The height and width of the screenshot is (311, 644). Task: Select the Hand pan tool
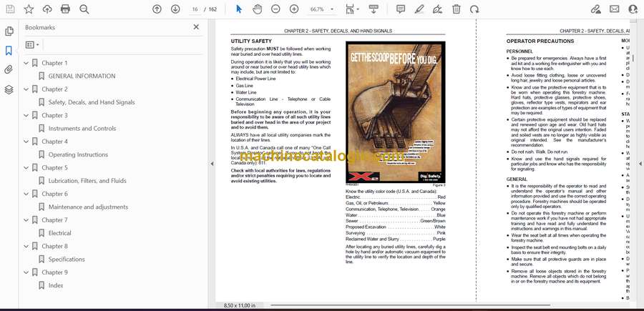pyautogui.click(x=257, y=9)
